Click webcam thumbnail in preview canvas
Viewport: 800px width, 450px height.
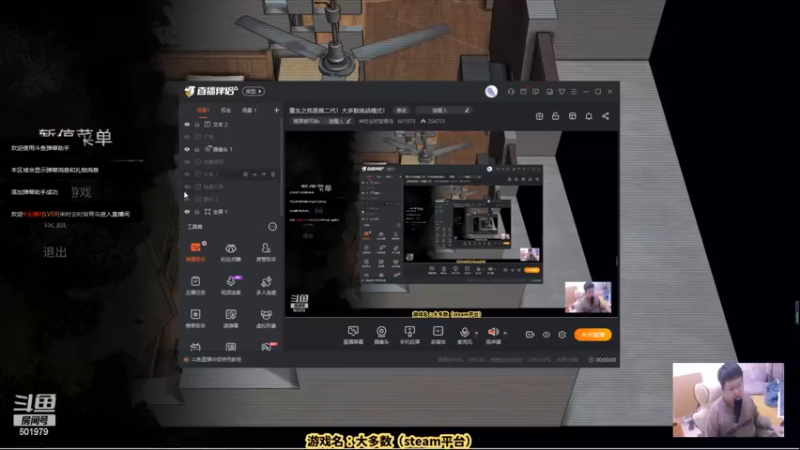coord(588,297)
